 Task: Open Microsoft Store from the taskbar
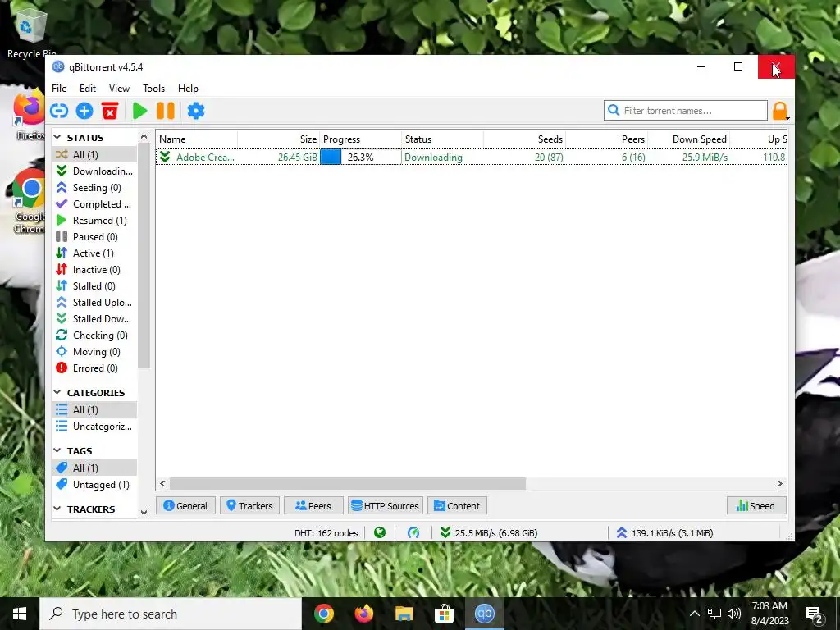click(x=444, y=614)
